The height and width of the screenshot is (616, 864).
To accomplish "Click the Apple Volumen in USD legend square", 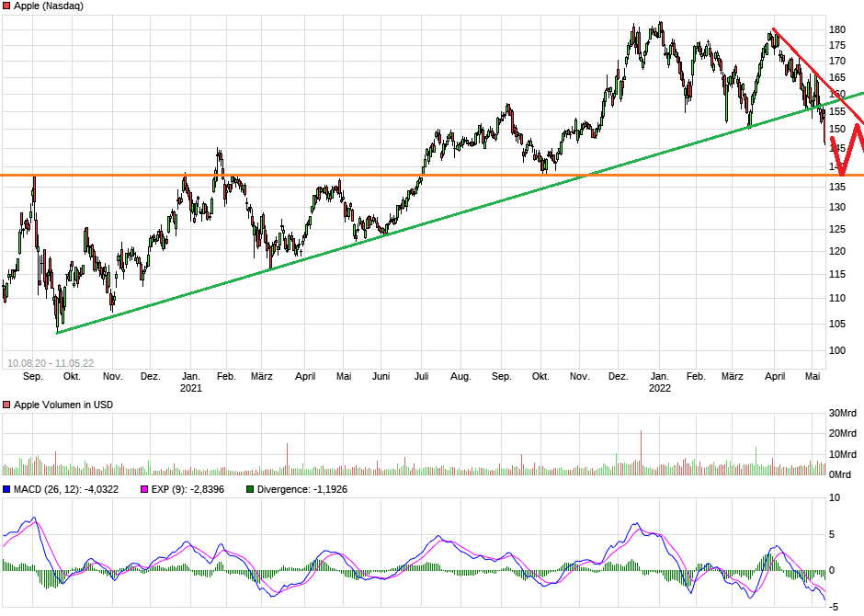I will point(8,404).
